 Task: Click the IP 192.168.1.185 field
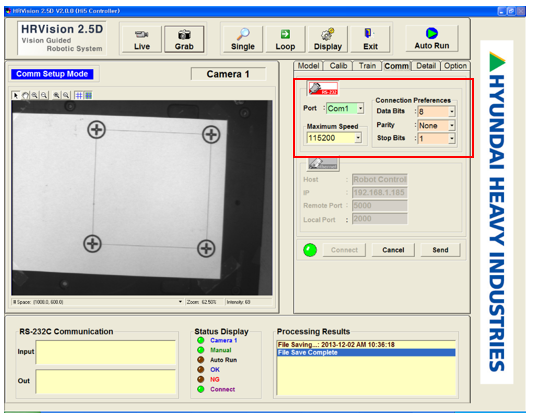(380, 192)
